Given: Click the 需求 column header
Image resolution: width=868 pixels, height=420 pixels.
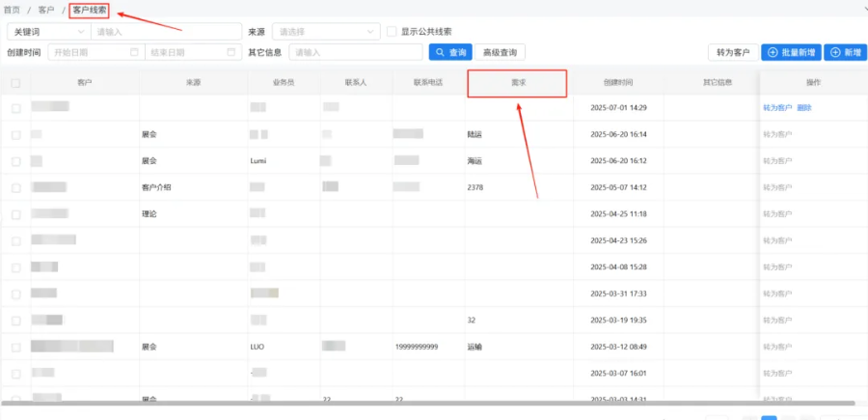Looking at the screenshot, I should pyautogui.click(x=518, y=83).
